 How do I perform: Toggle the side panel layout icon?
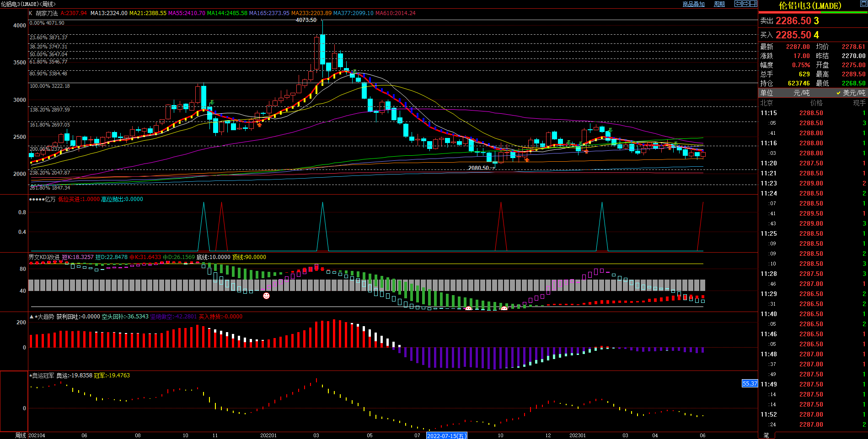pos(754,4)
